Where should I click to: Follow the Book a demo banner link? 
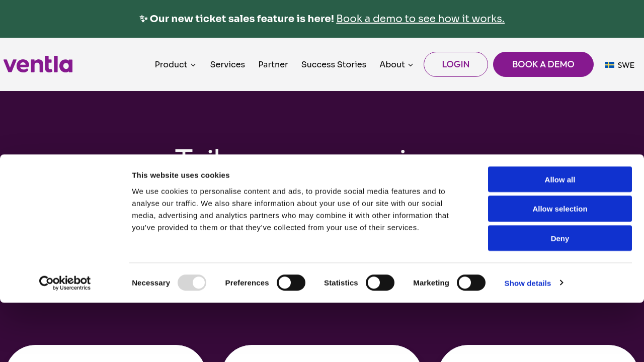420,19
